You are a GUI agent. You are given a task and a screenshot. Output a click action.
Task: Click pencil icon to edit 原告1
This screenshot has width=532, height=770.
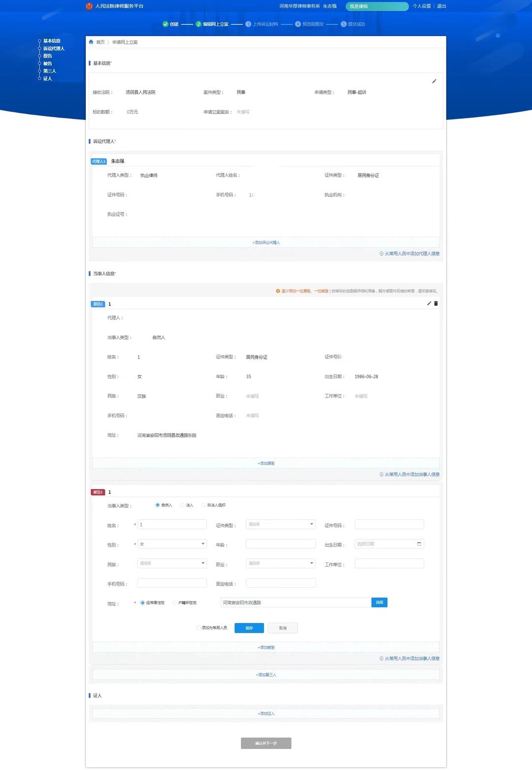coord(429,304)
